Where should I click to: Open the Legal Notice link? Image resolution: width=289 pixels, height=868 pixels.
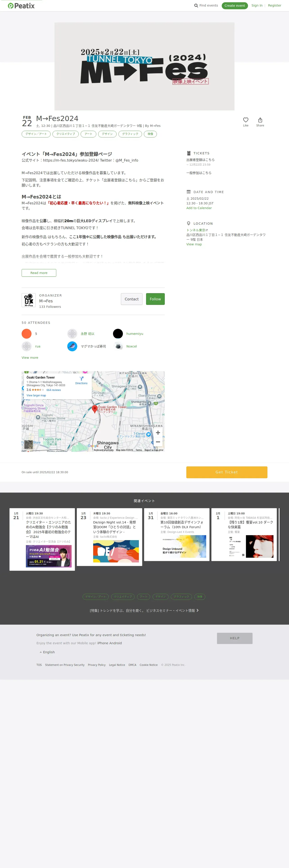117,665
